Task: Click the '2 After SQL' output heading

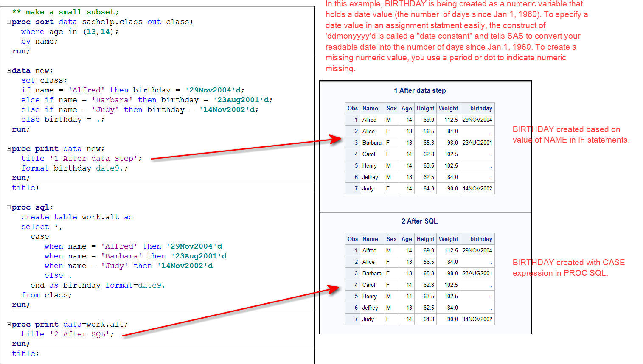Action: coord(420,221)
